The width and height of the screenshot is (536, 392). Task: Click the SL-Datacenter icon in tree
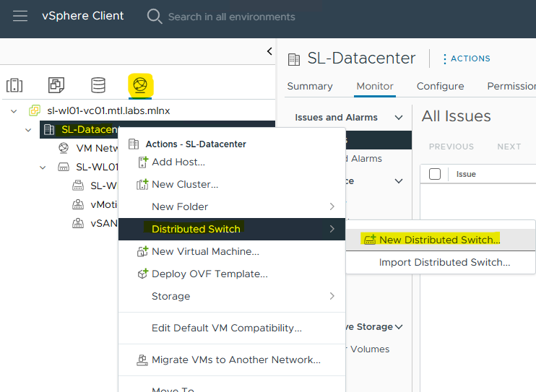49,129
